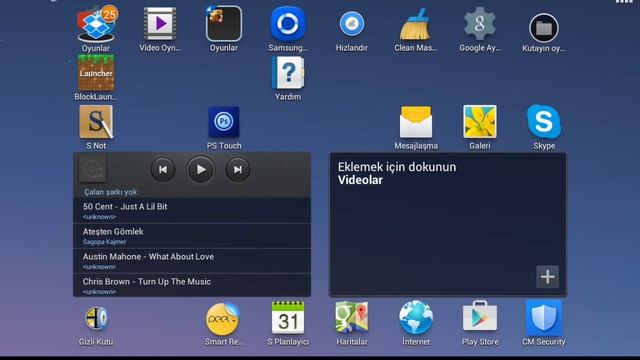Play music in the widget
Screen dimensions: 640x360
click(200, 169)
